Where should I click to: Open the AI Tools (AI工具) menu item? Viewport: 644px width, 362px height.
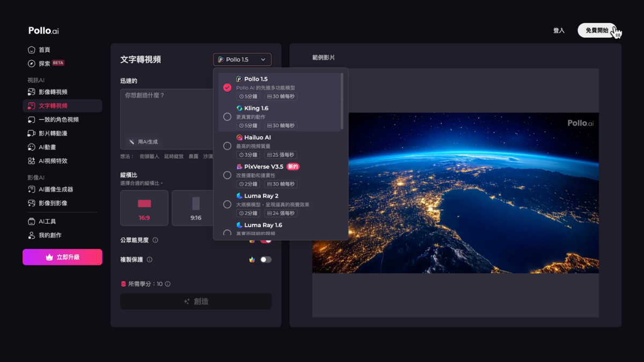click(x=47, y=221)
